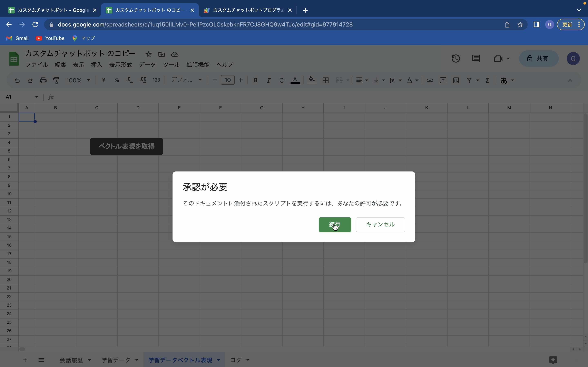
Task: Click the 続行 button in the approval dialog
Action: [335, 224]
